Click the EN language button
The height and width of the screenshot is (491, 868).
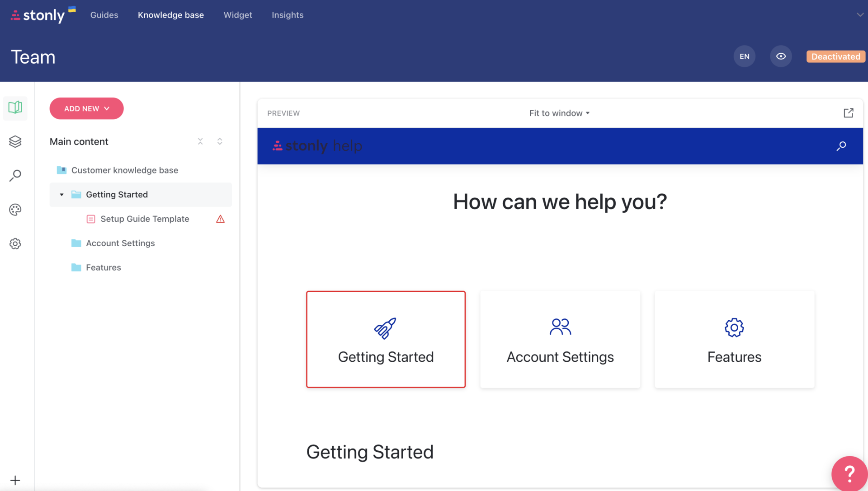744,56
